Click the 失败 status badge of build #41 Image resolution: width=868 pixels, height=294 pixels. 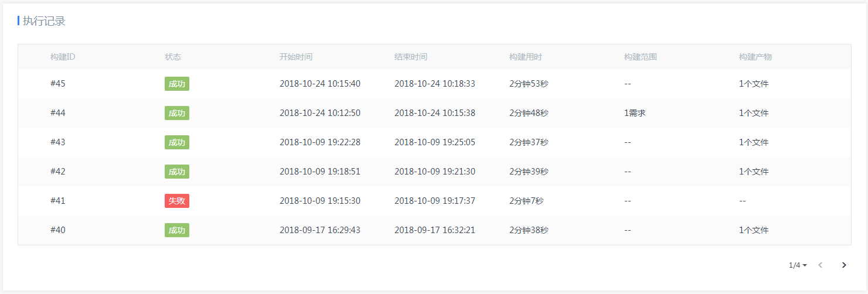(177, 201)
